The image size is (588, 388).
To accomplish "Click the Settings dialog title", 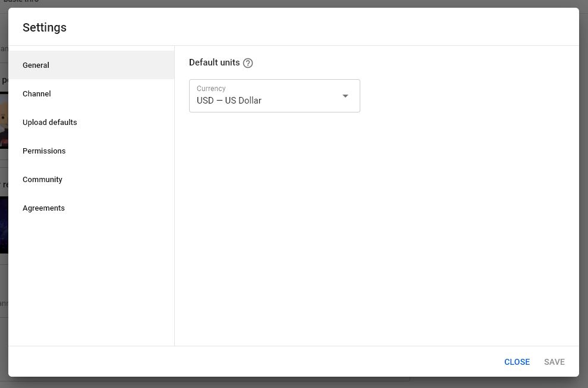I will coord(44,27).
